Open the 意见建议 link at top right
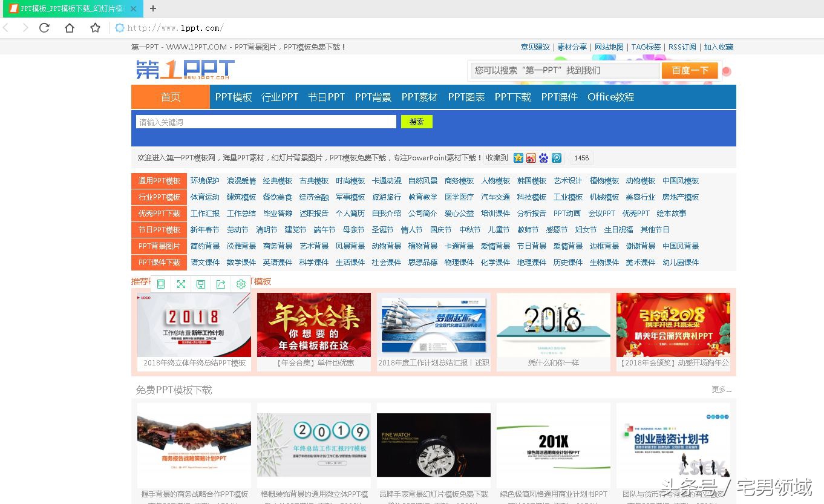The height and width of the screenshot is (504, 824). tap(534, 47)
